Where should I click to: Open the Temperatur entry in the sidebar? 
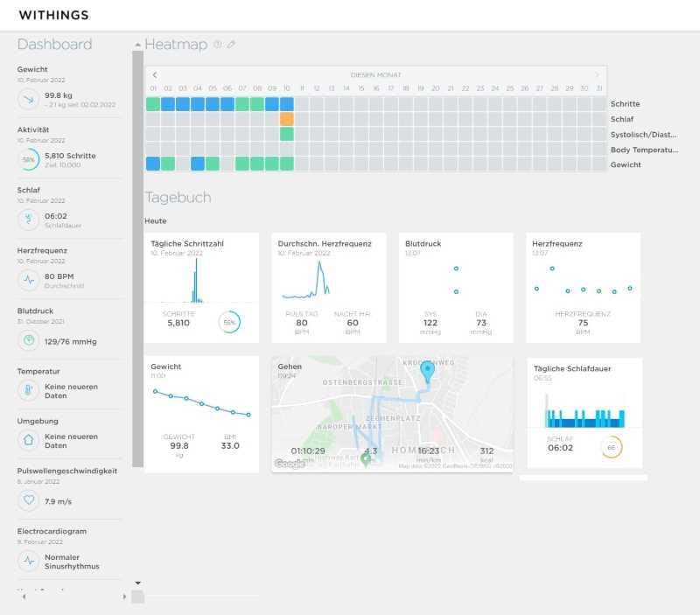tap(69, 386)
